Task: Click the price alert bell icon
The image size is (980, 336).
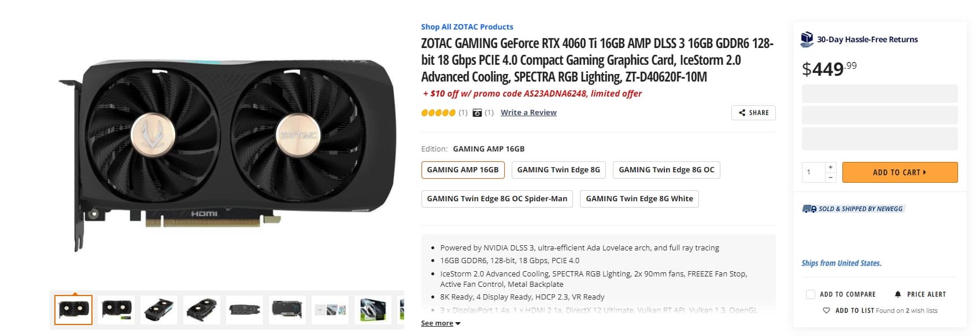Action: pyautogui.click(x=897, y=294)
